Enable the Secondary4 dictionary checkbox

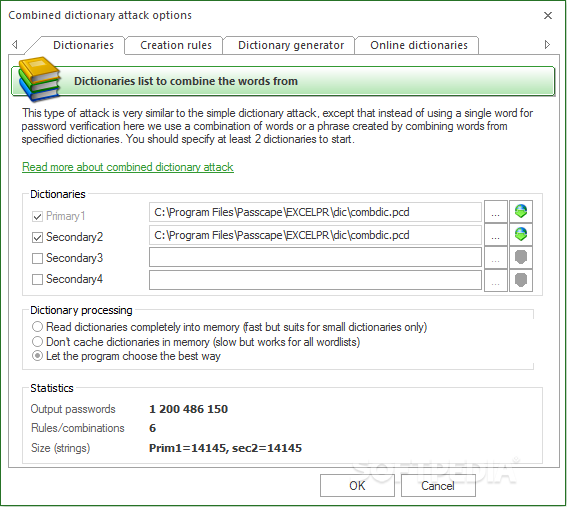coord(37,280)
